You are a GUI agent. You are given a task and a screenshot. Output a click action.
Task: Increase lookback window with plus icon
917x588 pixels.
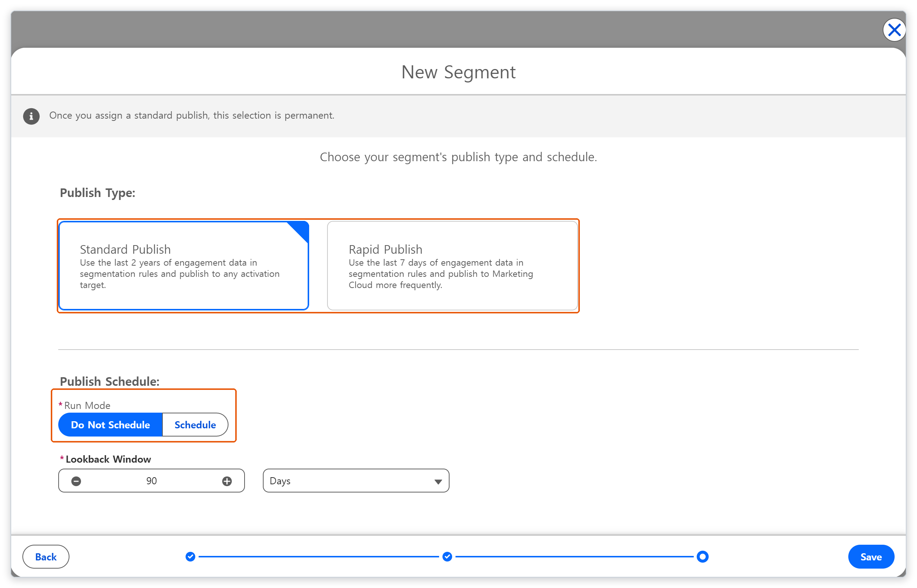[x=227, y=481]
